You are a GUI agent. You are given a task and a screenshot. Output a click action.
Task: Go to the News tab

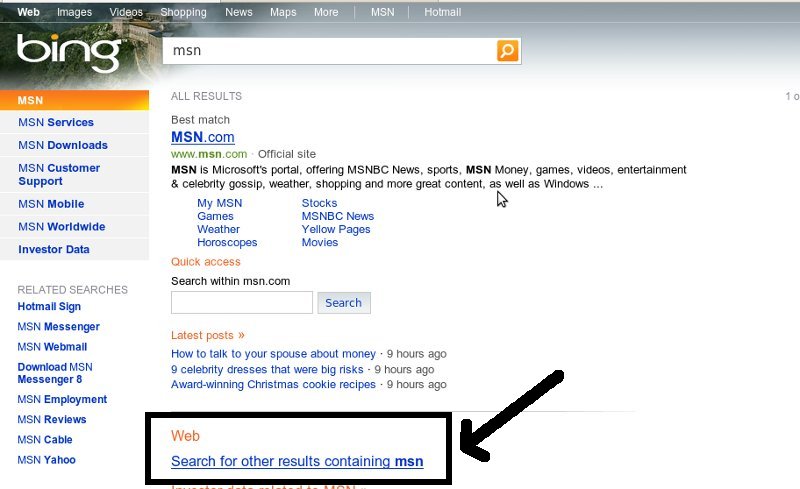tap(239, 12)
